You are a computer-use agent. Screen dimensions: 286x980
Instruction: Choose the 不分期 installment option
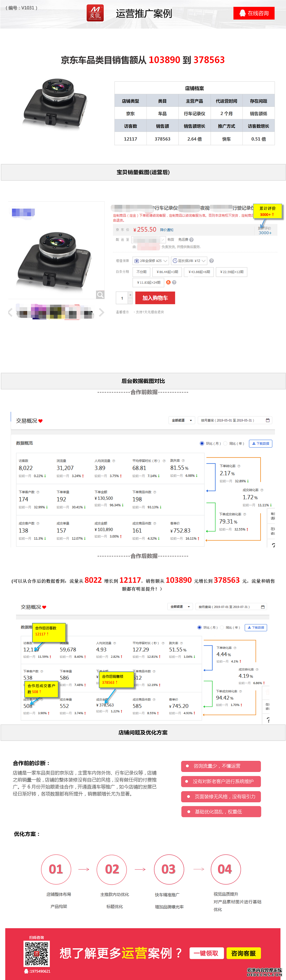coord(142,272)
